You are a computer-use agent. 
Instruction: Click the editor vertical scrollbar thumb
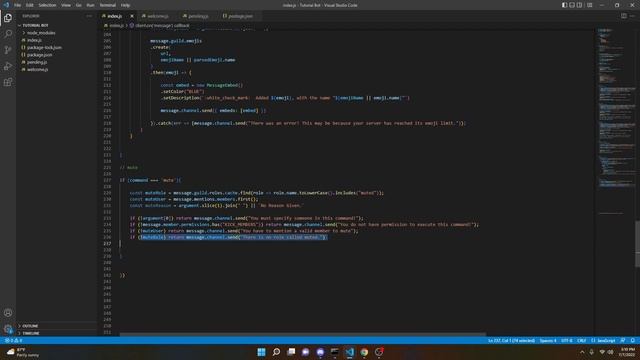pyautogui.click(x=638, y=244)
